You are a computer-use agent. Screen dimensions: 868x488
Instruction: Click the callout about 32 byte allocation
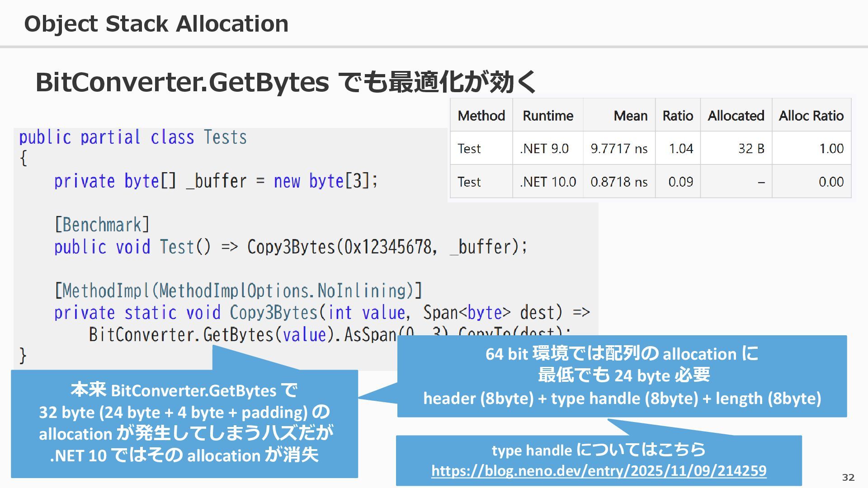(184, 423)
